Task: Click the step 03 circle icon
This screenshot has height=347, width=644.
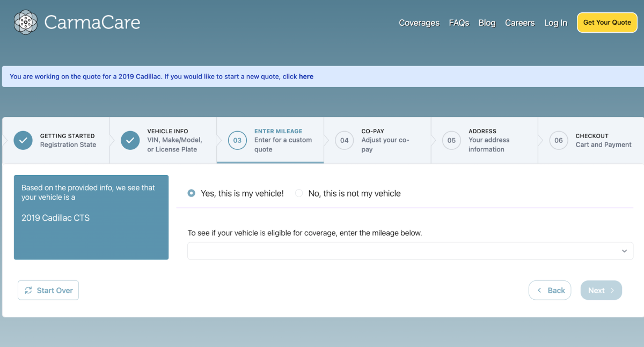Action: pos(237,140)
